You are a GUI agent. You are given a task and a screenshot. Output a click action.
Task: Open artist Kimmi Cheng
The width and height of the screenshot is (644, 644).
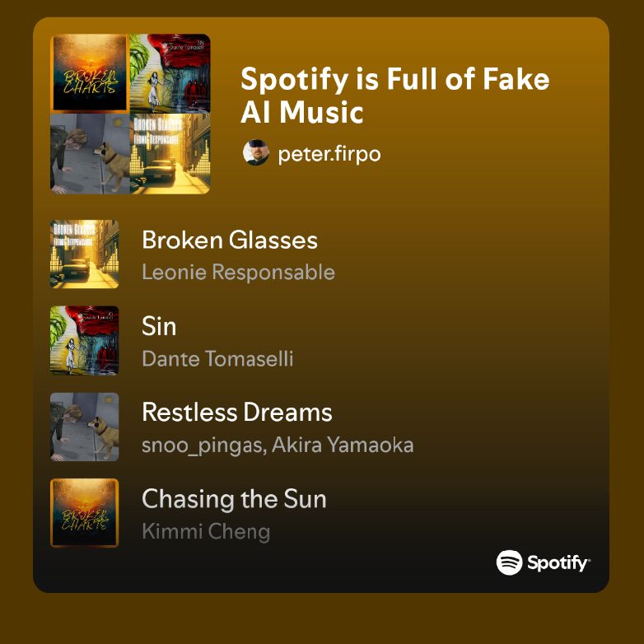(x=206, y=531)
